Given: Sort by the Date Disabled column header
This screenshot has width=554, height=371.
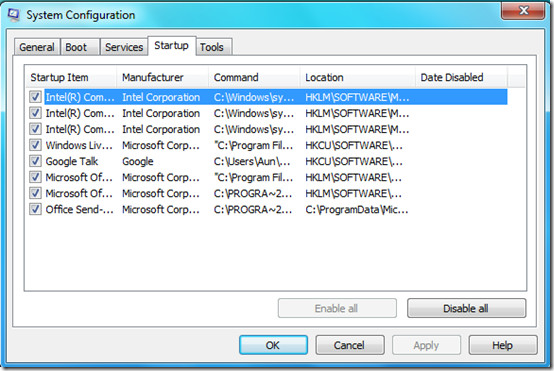Looking at the screenshot, I should [x=461, y=77].
